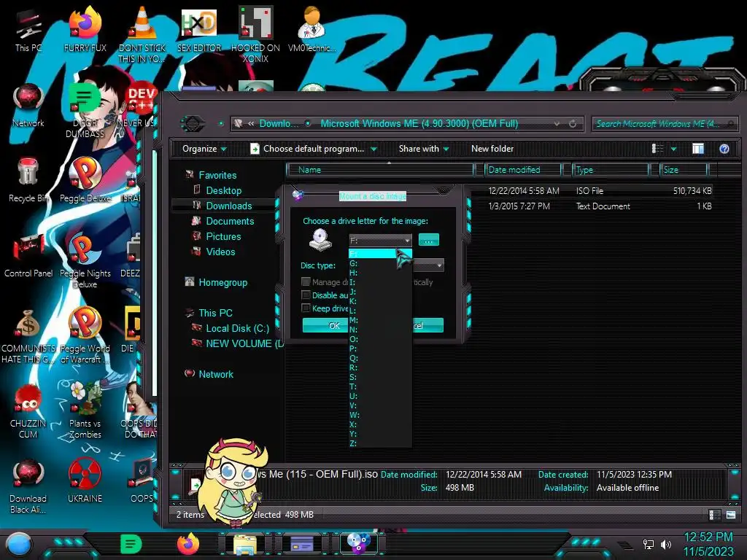Screen dimensions: 747x560
Task: Open the Control Panel desktop icon
Action: coord(28,256)
